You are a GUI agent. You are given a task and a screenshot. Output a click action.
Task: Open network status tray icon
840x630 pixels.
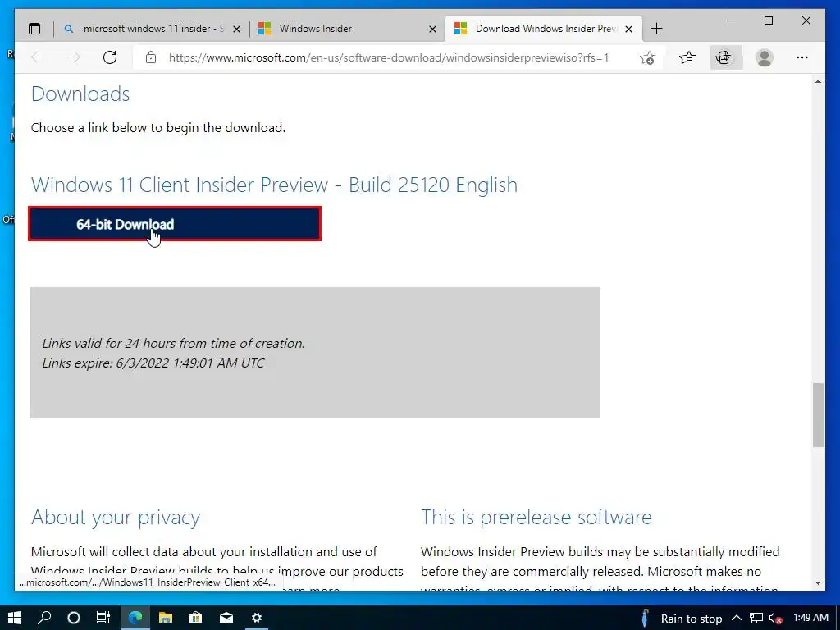pyautogui.click(x=756, y=619)
